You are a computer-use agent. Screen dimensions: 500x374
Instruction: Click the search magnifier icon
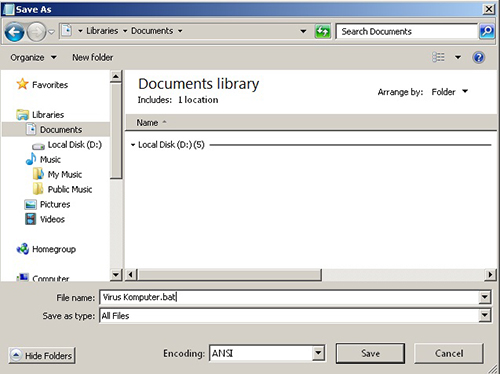(487, 31)
